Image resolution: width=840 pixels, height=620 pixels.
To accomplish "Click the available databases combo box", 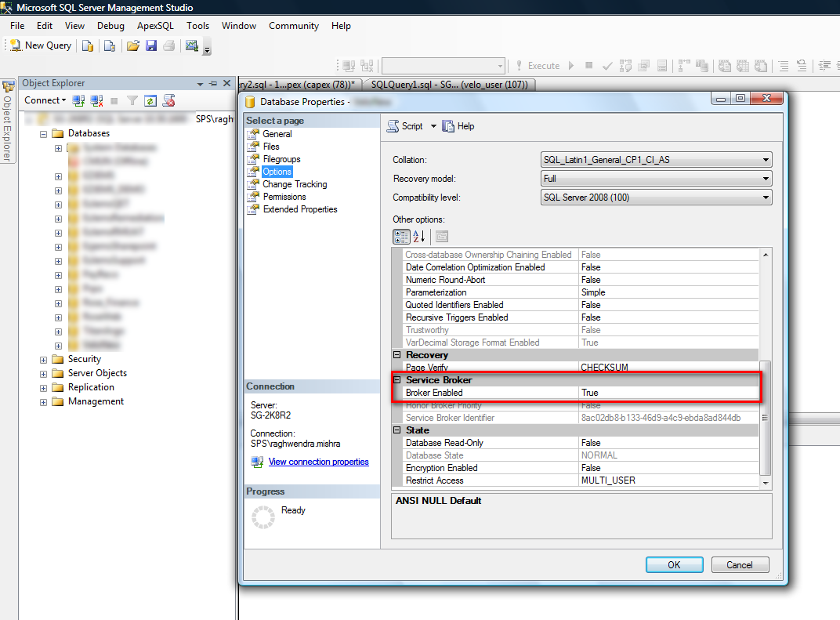I will [443, 66].
